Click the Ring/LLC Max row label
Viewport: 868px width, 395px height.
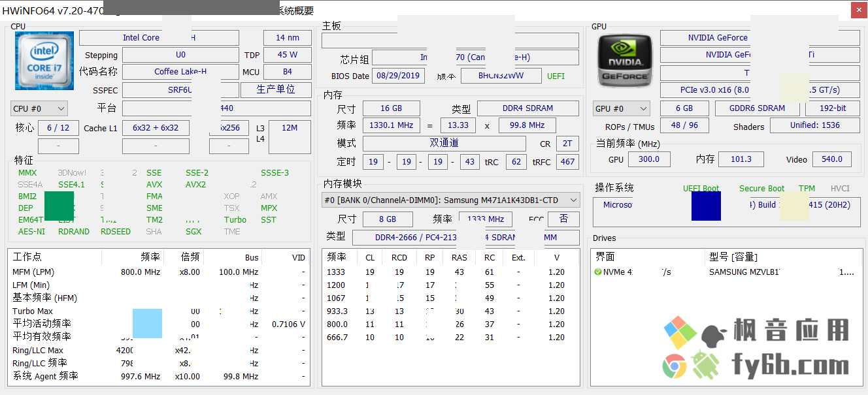click(x=38, y=351)
